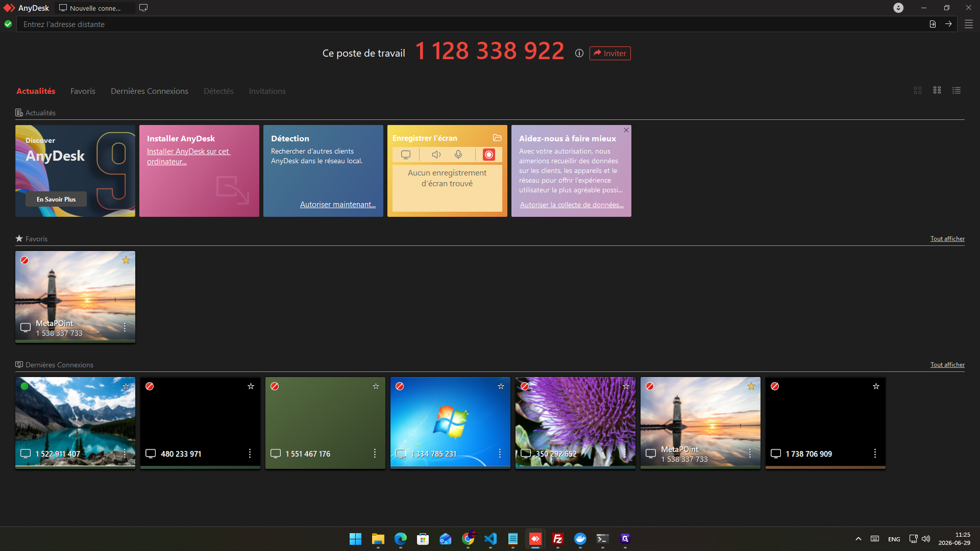The width and height of the screenshot is (980, 551).
Task: Open the recordings folder icon
Action: (497, 138)
